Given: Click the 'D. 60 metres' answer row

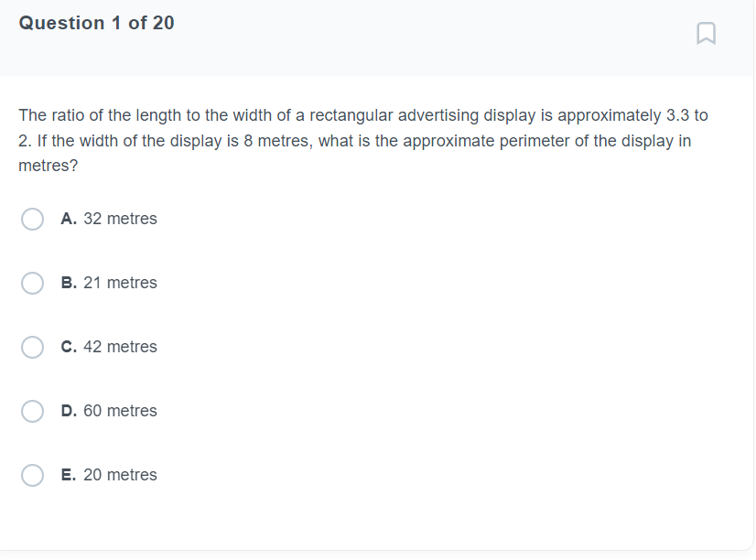Looking at the screenshot, I should [x=109, y=411].
